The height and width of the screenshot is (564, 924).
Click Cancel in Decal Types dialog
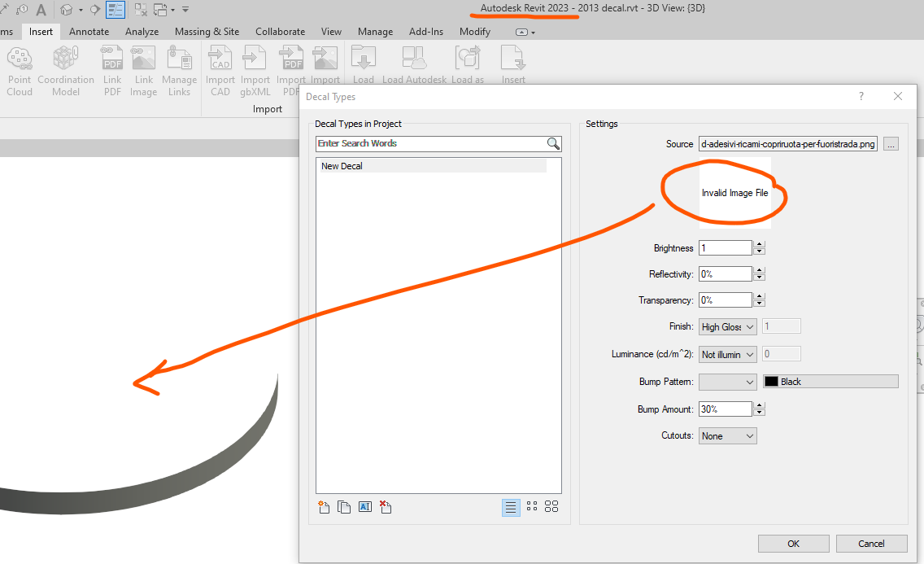pyautogui.click(x=871, y=544)
